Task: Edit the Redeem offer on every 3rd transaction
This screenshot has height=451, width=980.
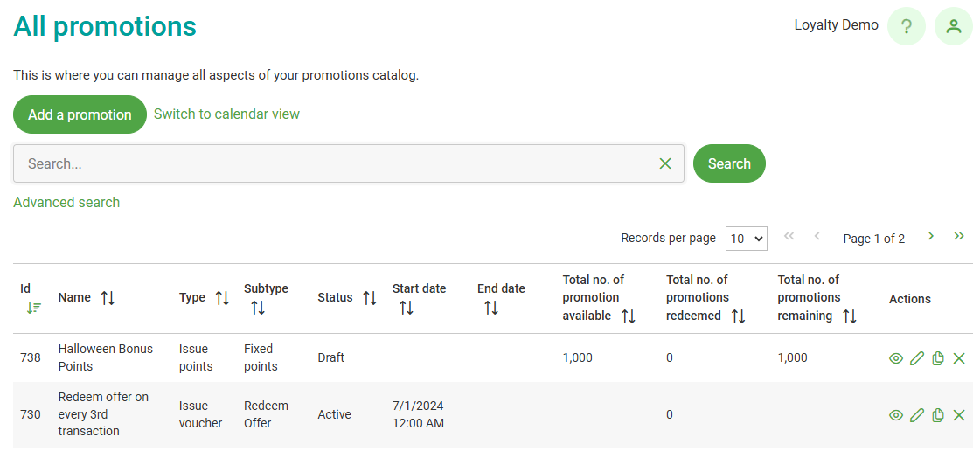Action: 917,415
